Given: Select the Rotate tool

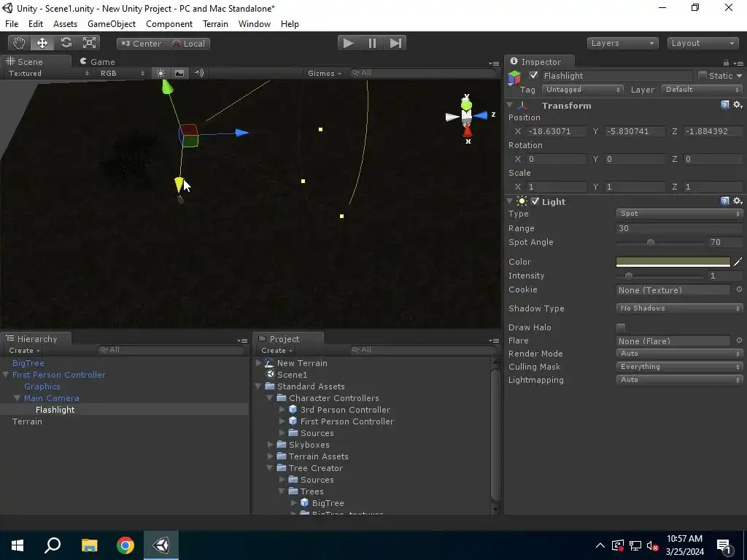Looking at the screenshot, I should (66, 43).
